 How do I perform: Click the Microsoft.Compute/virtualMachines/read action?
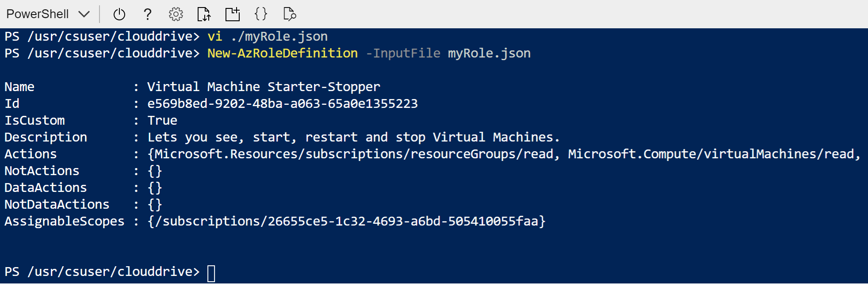(x=713, y=154)
